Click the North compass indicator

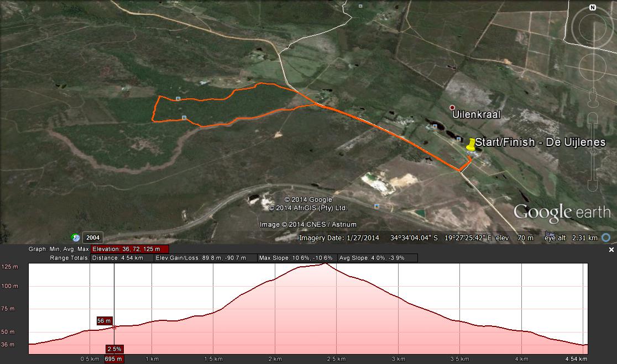pos(593,8)
